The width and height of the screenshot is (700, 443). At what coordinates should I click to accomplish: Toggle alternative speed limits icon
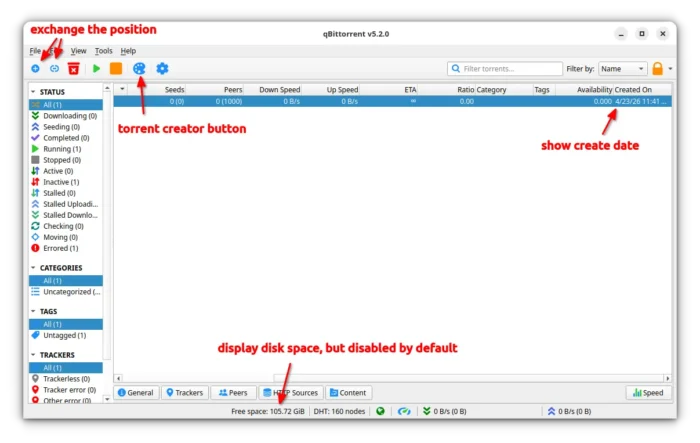click(404, 411)
